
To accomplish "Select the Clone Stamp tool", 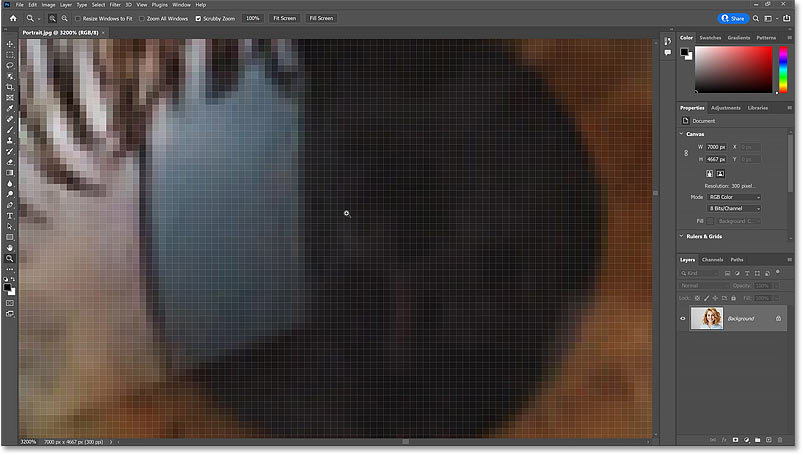I will [10, 140].
